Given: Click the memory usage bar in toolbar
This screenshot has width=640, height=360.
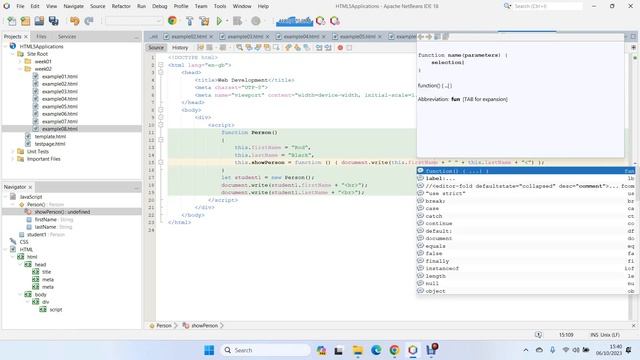Looking at the screenshot, I should coord(294,21).
